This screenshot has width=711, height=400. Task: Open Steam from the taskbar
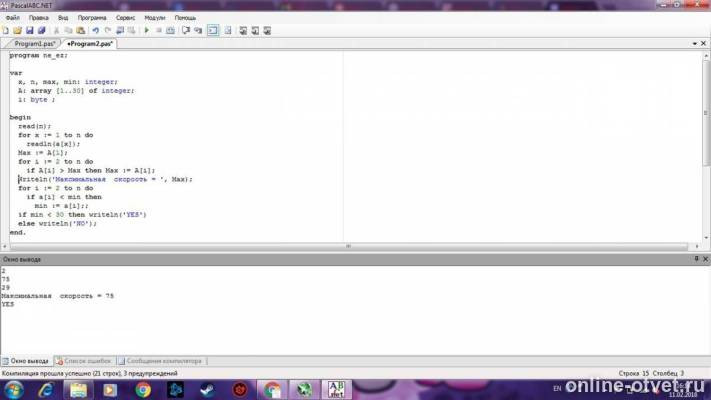(208, 390)
